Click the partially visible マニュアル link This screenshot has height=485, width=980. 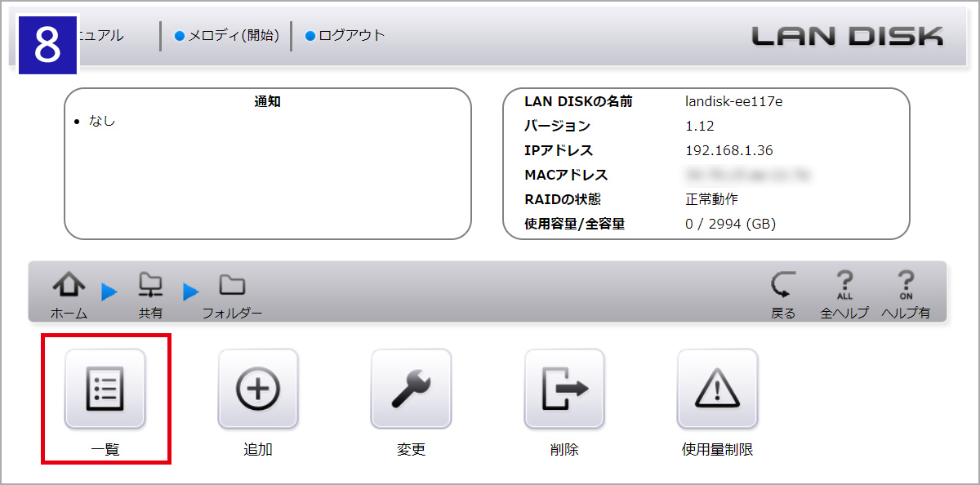(x=100, y=35)
